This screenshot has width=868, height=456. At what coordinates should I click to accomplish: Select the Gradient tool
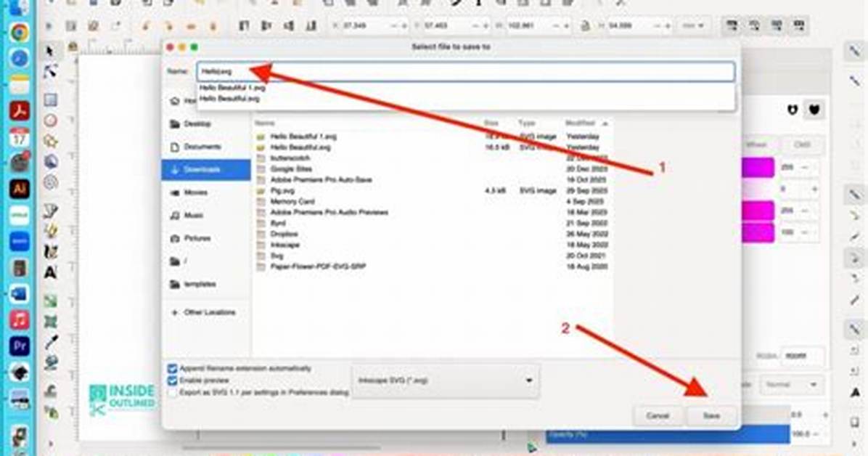(x=50, y=301)
